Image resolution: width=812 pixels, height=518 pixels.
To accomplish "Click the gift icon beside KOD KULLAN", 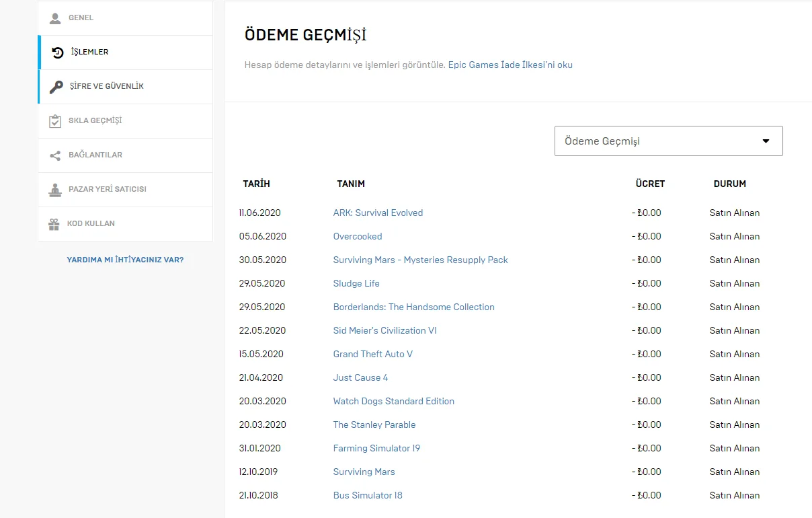I will point(54,224).
